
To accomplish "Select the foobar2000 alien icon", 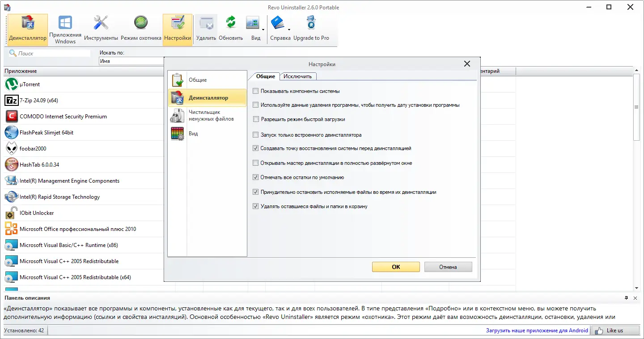I will click(x=11, y=148).
